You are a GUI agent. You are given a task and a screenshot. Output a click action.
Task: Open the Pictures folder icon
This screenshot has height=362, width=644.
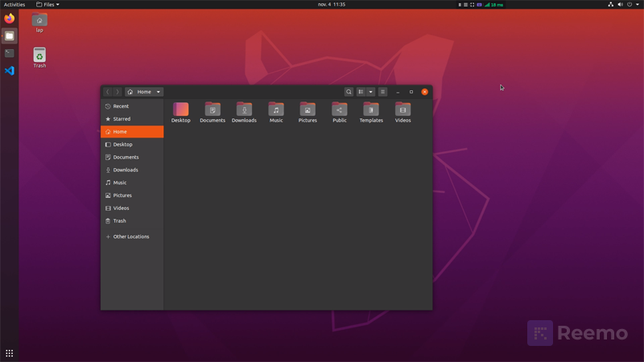[308, 109]
